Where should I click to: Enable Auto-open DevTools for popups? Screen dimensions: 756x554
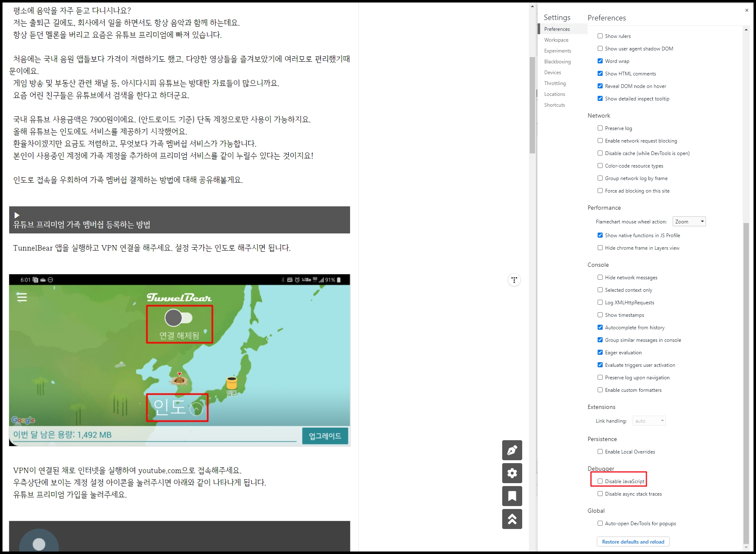600,523
